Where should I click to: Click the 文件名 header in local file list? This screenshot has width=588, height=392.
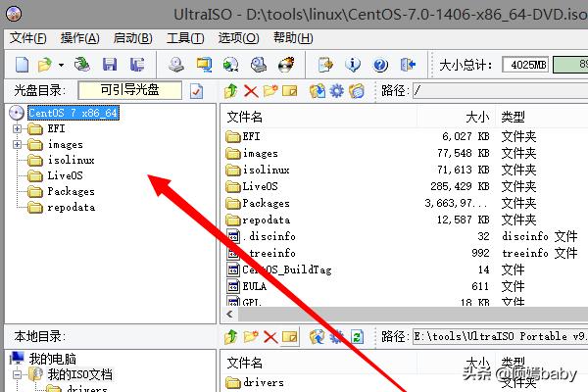[244, 363]
